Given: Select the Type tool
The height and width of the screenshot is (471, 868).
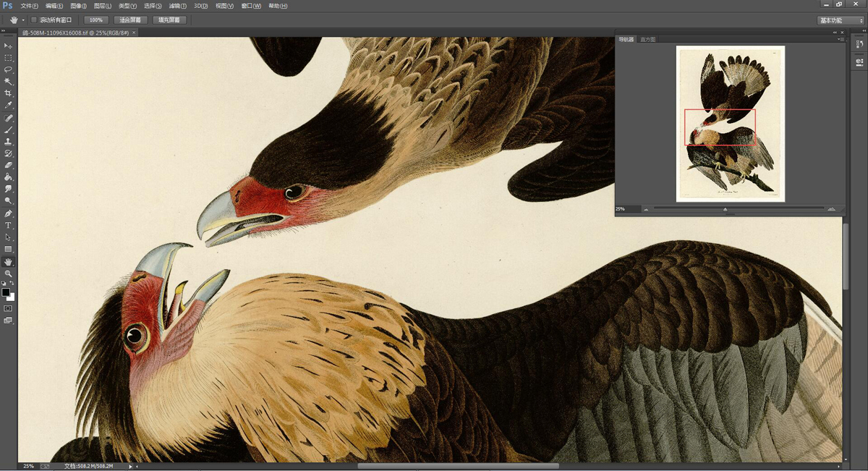Looking at the screenshot, I should (9, 226).
